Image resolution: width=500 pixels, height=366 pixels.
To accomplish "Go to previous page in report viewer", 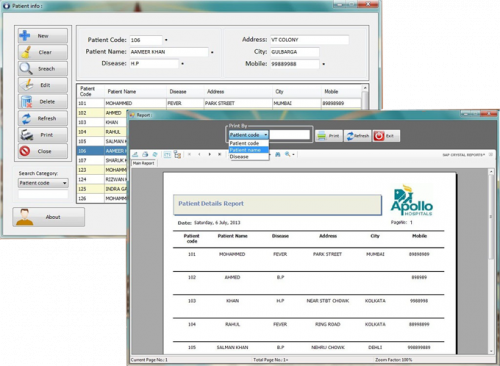I will [x=199, y=154].
